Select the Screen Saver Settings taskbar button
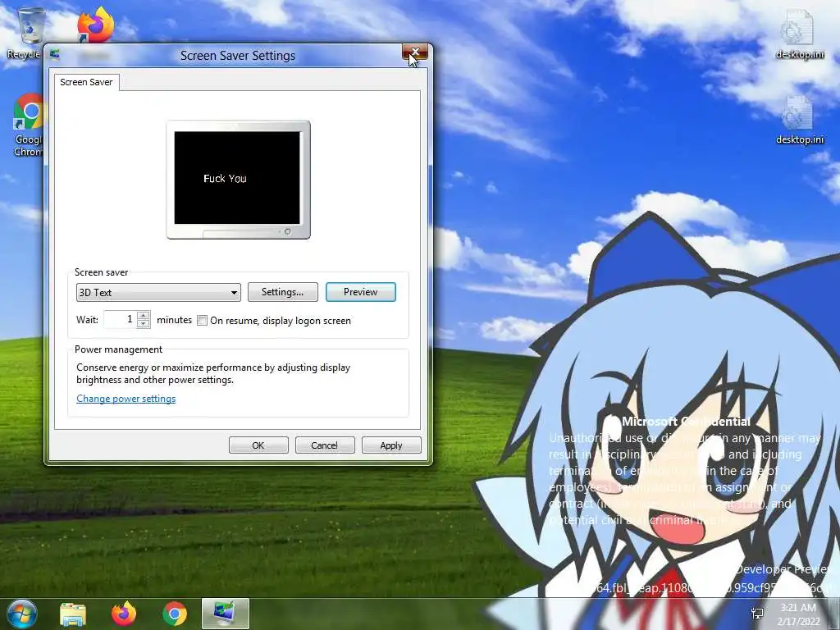This screenshot has height=630, width=840. (226, 614)
